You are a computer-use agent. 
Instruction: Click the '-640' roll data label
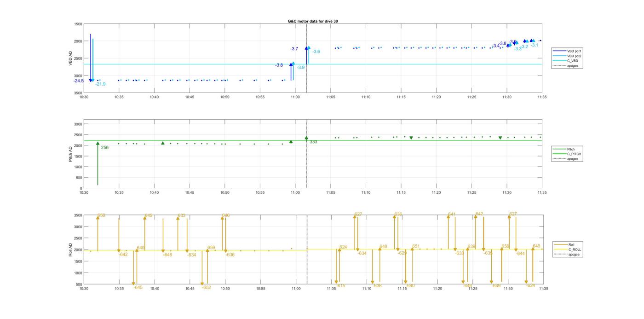(x=410, y=286)
